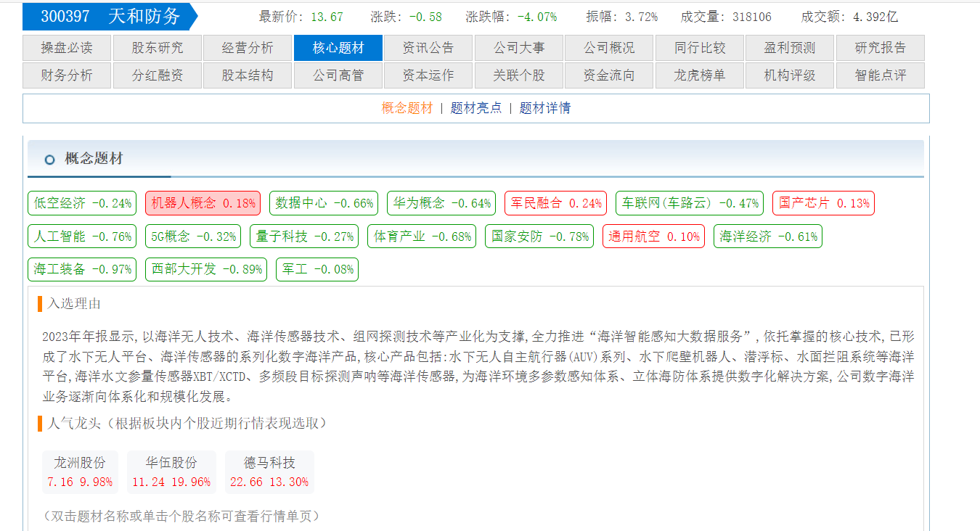Image resolution: width=980 pixels, height=531 pixels.
Task: Click the 成交额 4.392亿 value
Action: [877, 17]
